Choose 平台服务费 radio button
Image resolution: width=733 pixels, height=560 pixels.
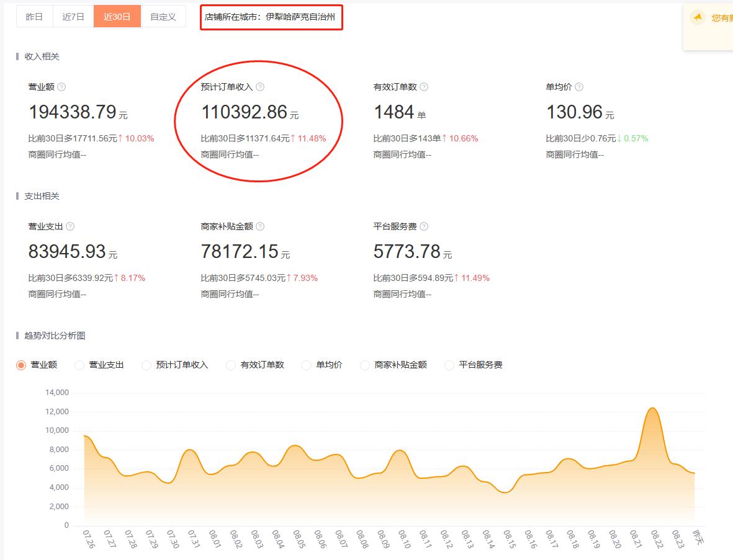click(x=449, y=365)
